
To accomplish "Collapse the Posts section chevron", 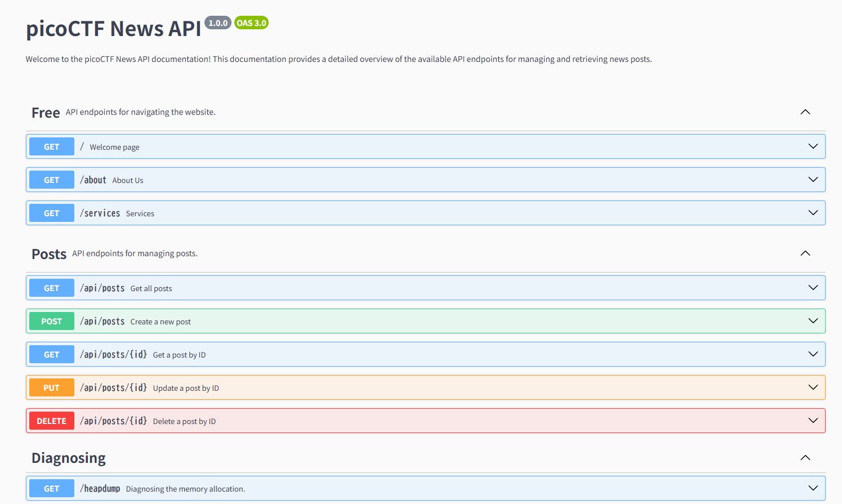I will pos(805,253).
